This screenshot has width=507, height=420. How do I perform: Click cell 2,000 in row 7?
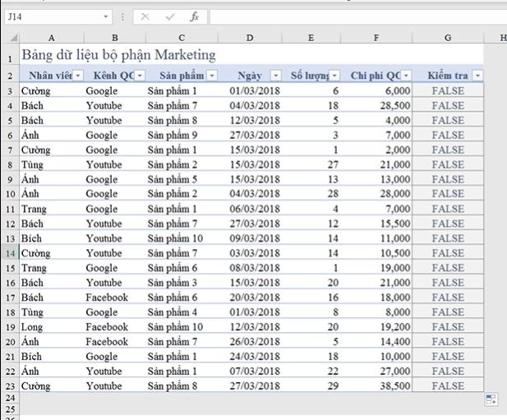pos(376,150)
